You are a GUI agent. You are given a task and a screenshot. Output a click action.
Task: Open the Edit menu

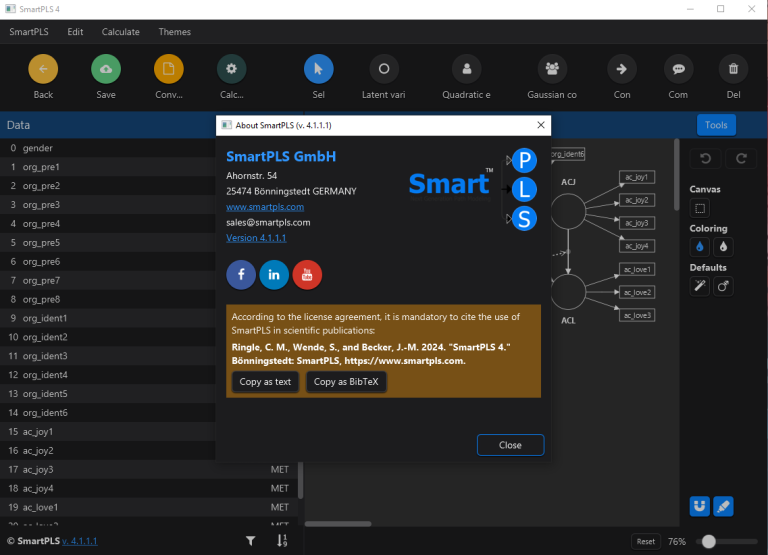coord(75,32)
